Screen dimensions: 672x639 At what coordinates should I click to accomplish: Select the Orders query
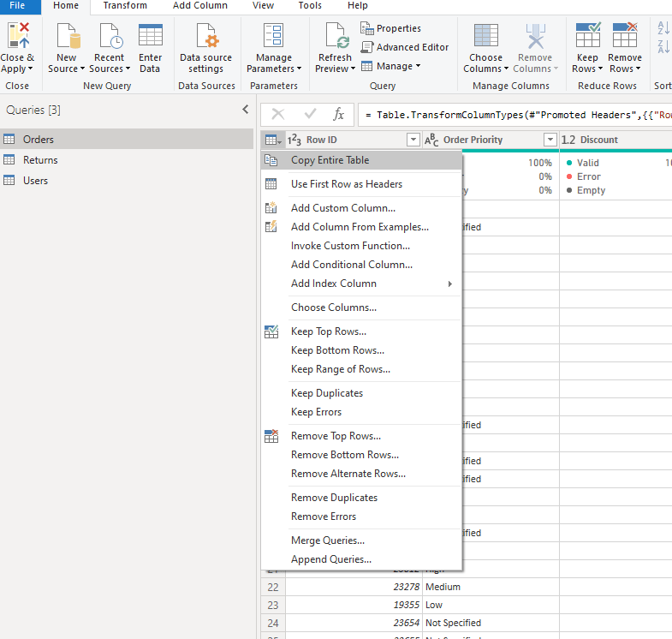click(127, 140)
